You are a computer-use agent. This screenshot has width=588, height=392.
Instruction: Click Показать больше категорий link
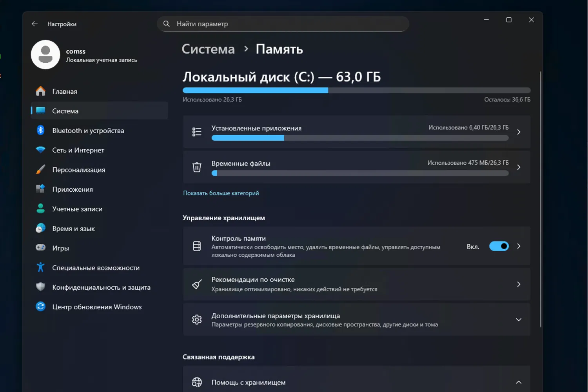coord(221,193)
